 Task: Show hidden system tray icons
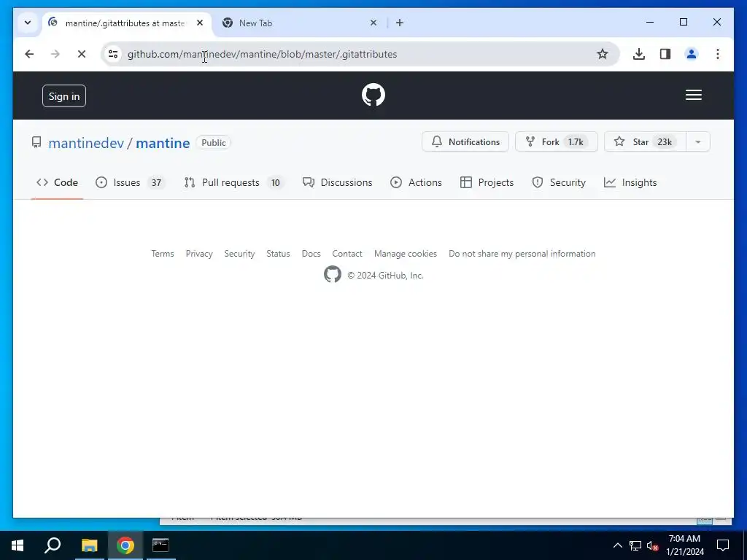(617, 545)
